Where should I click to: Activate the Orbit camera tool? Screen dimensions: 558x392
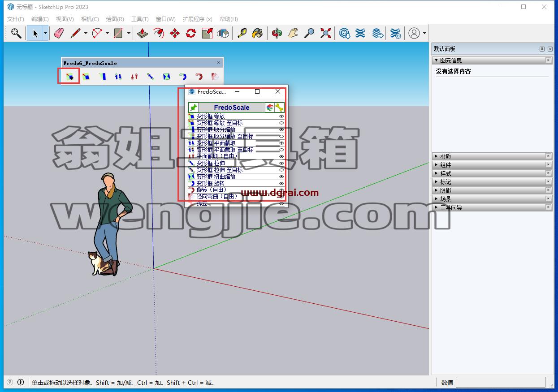[277, 33]
